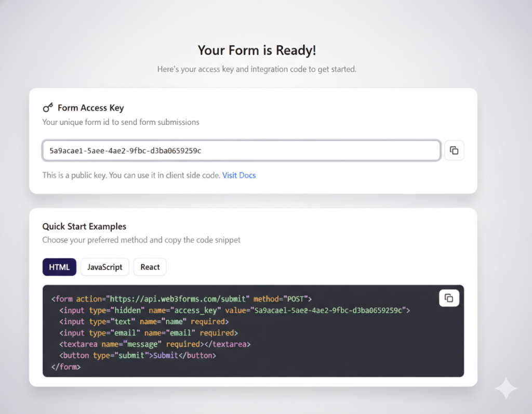Click the key icon in the first card header

(x=47, y=107)
